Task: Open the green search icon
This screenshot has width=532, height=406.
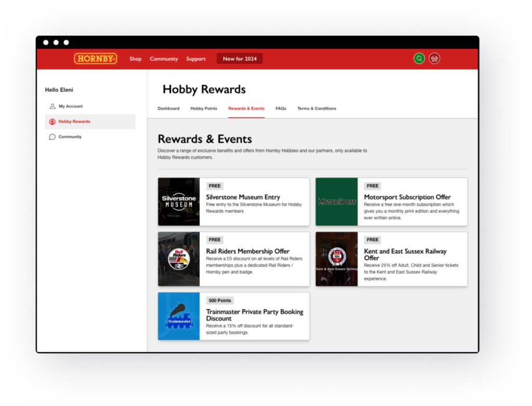Action: point(419,58)
